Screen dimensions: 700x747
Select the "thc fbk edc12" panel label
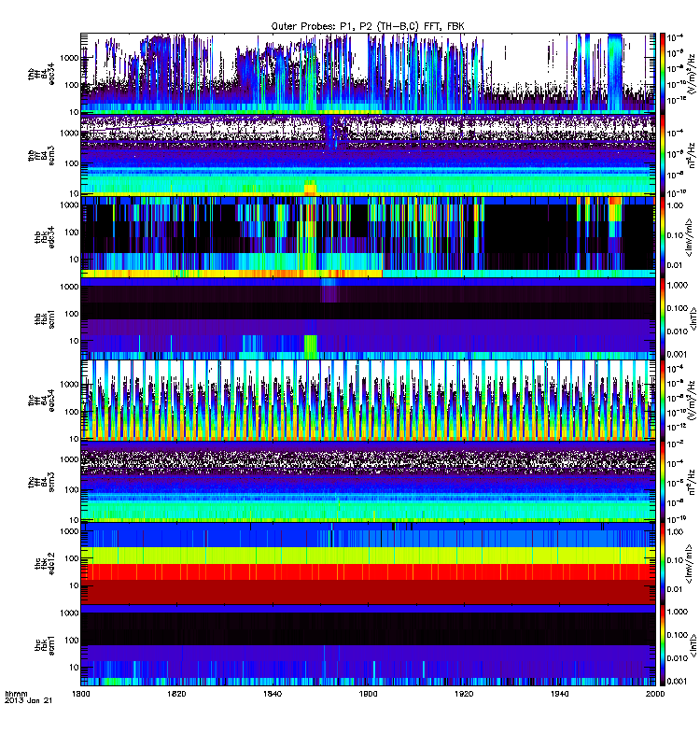[44, 564]
